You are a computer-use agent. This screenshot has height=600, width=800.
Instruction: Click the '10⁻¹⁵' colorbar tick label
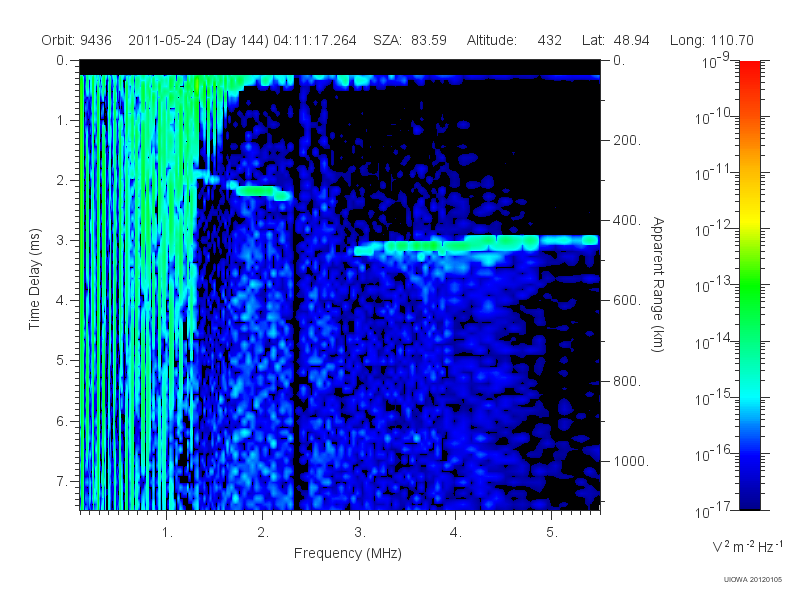712,397
